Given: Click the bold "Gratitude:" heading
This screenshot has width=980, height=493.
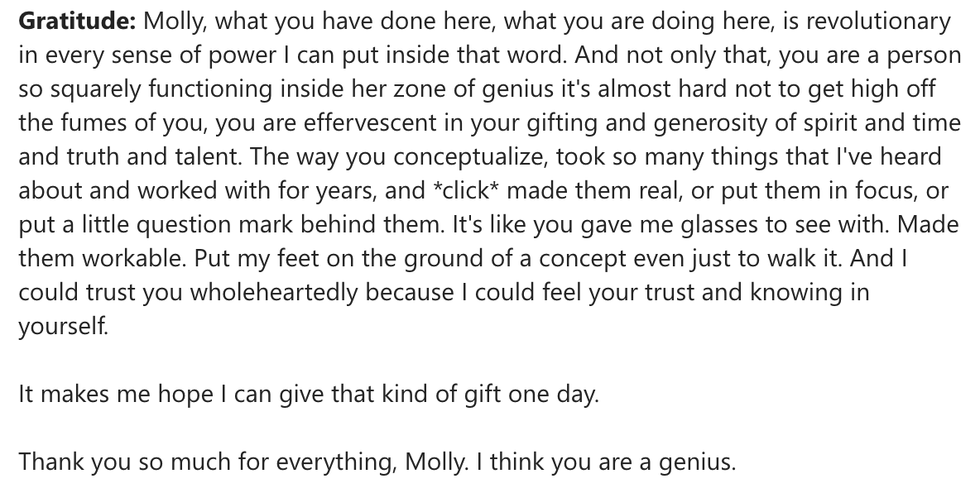Looking at the screenshot, I should click(x=78, y=22).
